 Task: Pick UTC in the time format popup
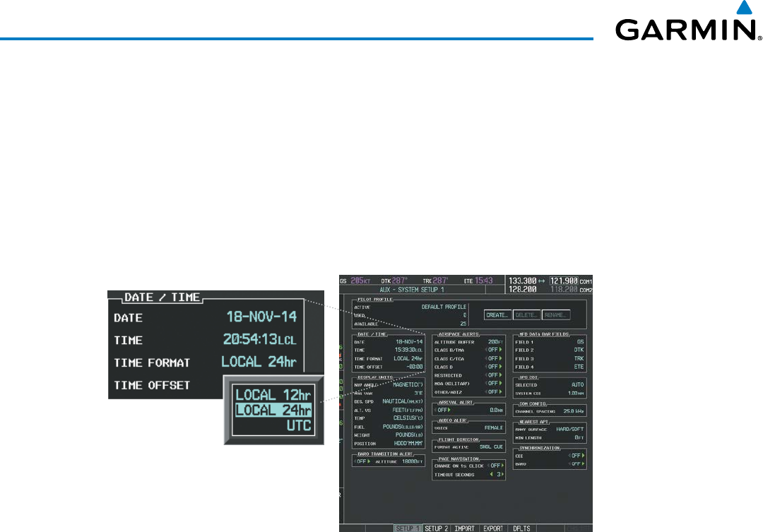tap(298, 425)
